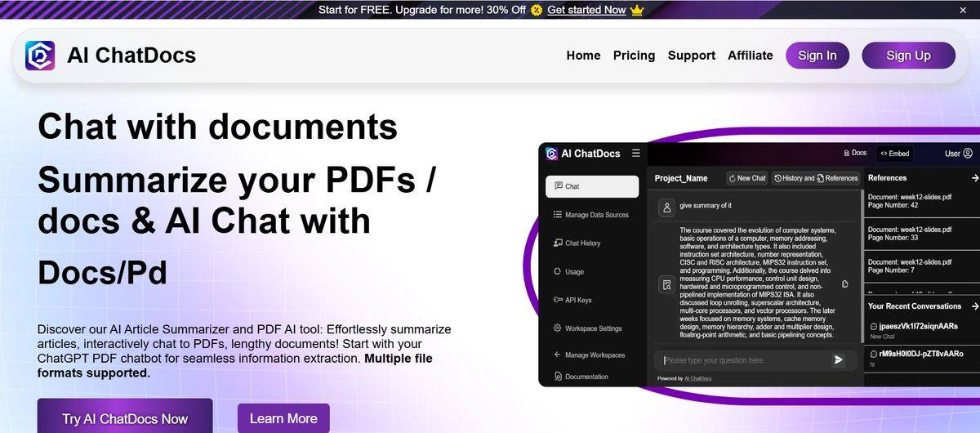980x433 pixels.
Task: Open Manage Data Sources in preview sidebar
Action: 592,215
